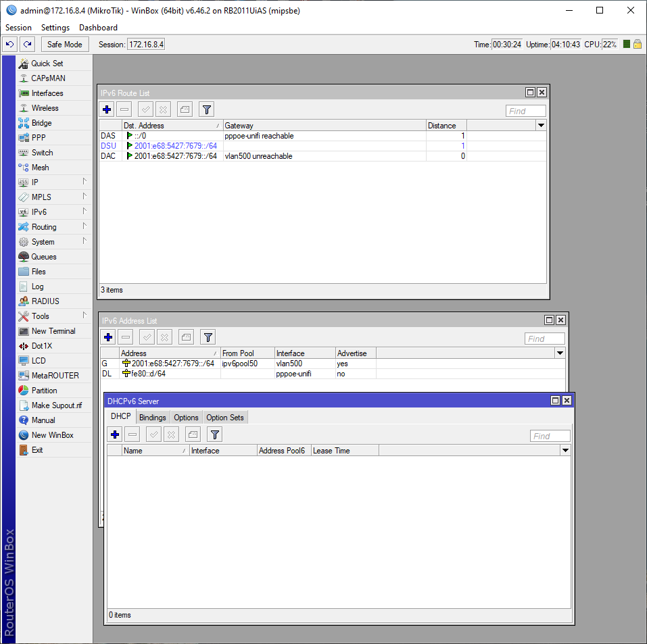
Task: Click disable X in IPv6 Route List
Action: (x=164, y=109)
